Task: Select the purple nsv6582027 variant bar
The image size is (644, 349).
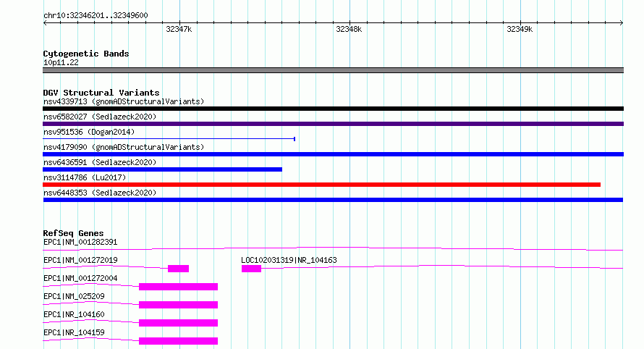Action: [333, 124]
